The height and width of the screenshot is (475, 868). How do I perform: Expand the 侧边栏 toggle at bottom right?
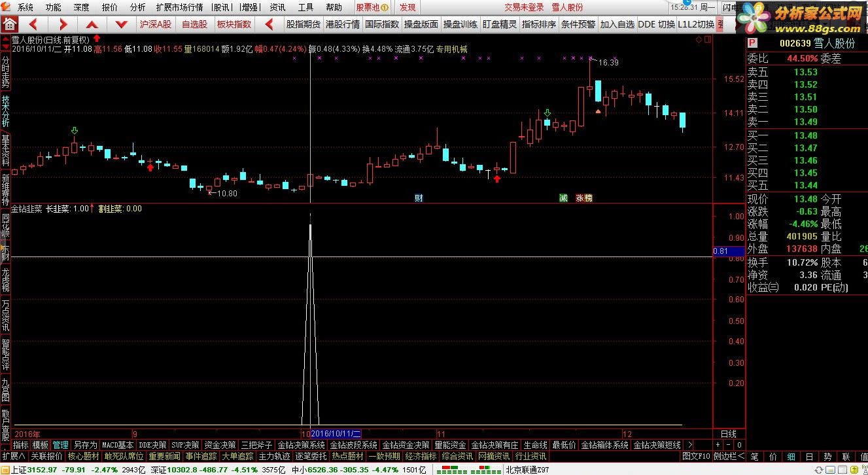coord(728,456)
